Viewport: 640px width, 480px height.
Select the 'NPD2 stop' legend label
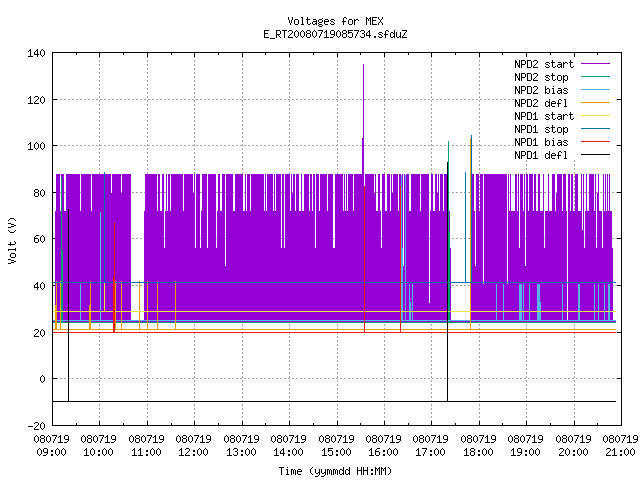pos(541,77)
